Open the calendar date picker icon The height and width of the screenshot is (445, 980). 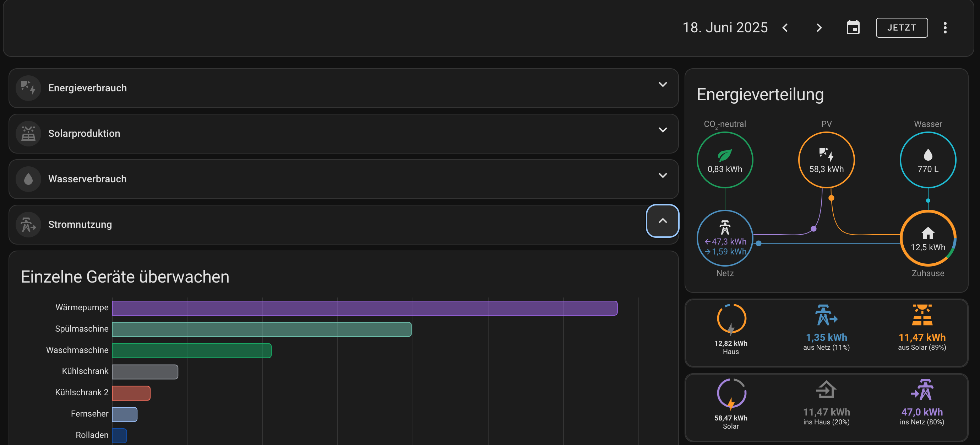[853, 28]
